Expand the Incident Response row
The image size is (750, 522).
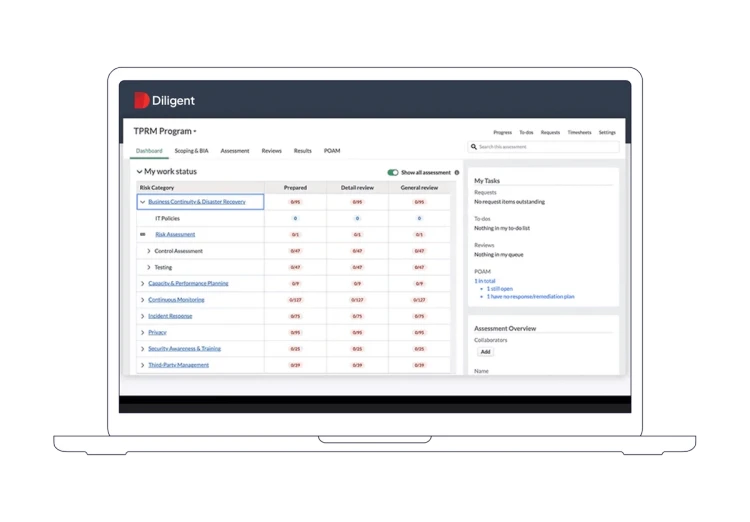pyautogui.click(x=143, y=316)
